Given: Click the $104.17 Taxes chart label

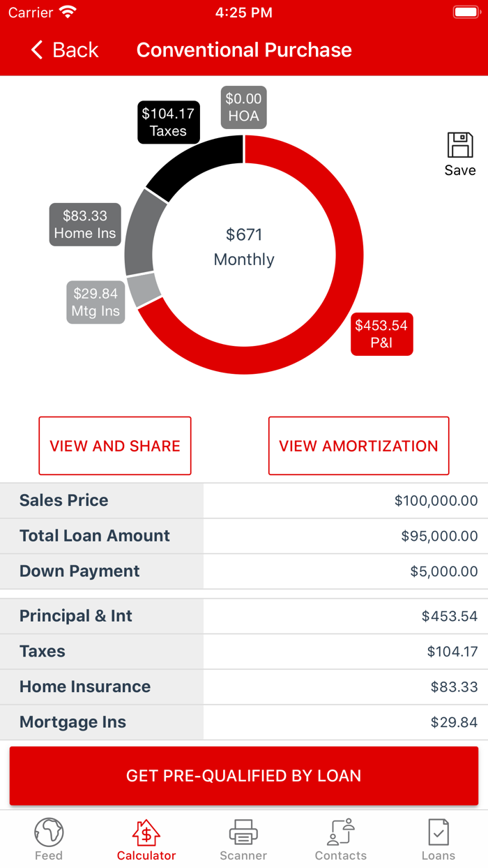Looking at the screenshot, I should (168, 122).
